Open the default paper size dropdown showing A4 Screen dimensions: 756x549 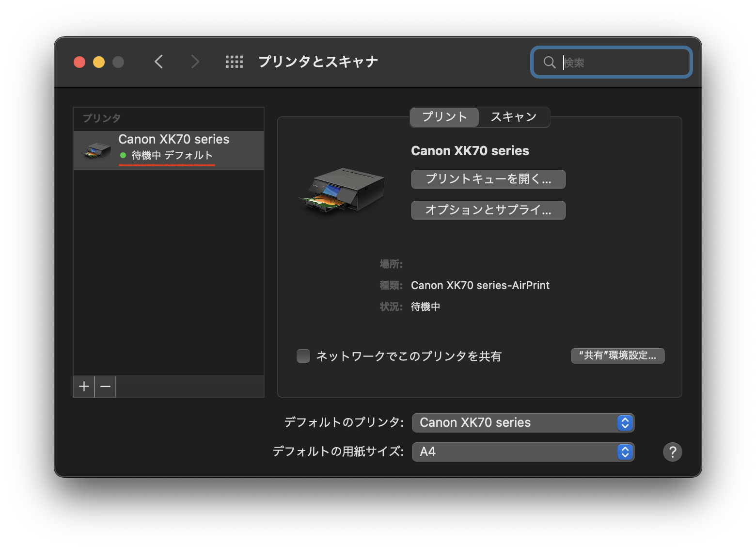point(523,452)
